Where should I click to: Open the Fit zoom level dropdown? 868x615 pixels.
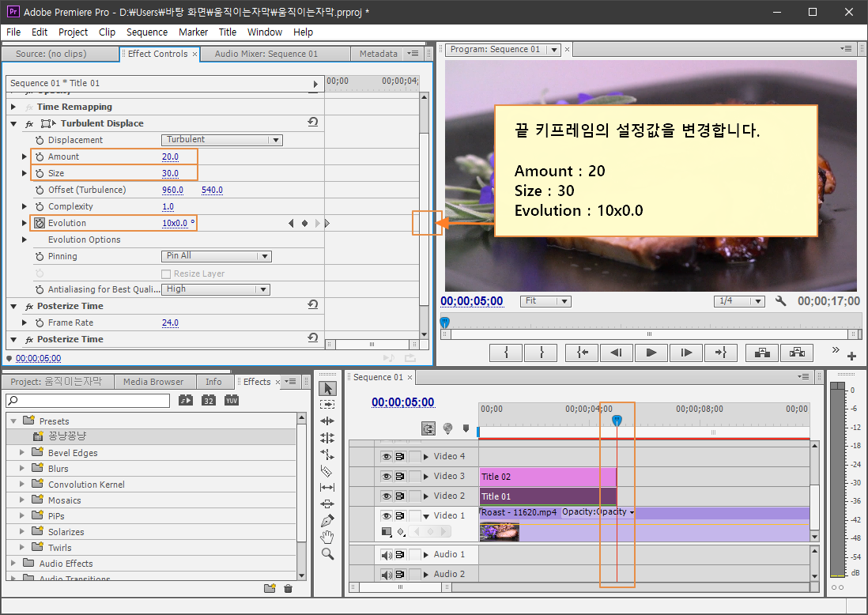[545, 301]
